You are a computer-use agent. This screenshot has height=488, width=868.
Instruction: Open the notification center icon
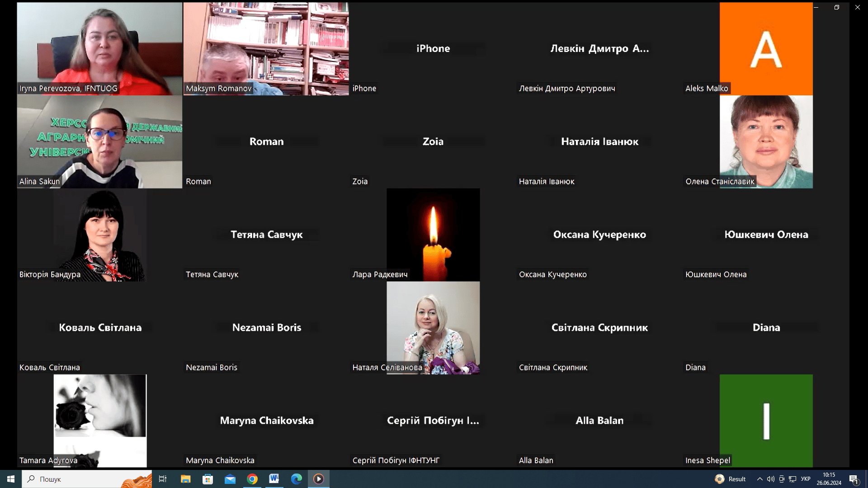point(854,479)
